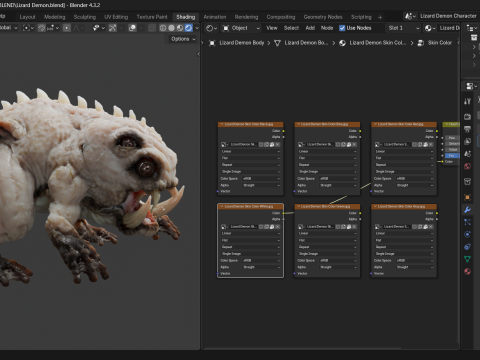Collapse the Black.jpg image texture node
The height and width of the screenshot is (360, 480).
(x=221, y=124)
